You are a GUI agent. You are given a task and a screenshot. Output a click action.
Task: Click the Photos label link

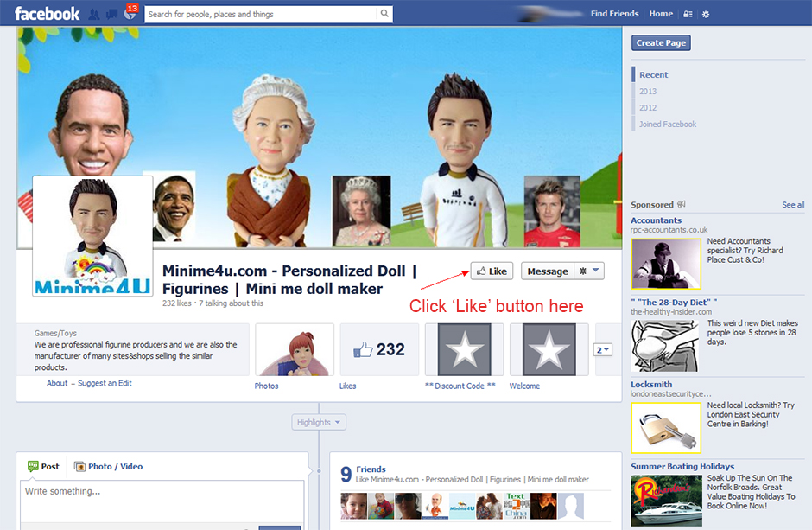pyautogui.click(x=266, y=386)
